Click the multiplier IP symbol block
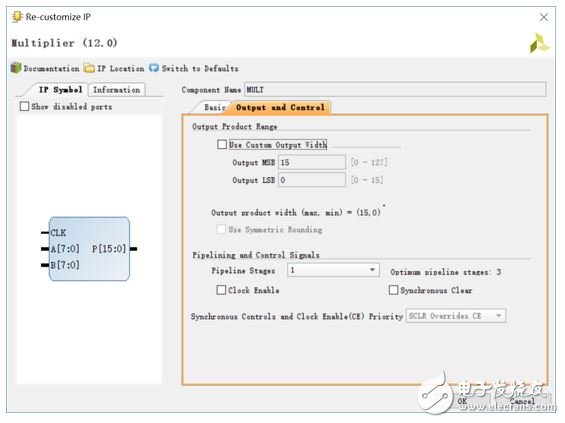Viewport: 565px width, 423px height. pos(89,249)
